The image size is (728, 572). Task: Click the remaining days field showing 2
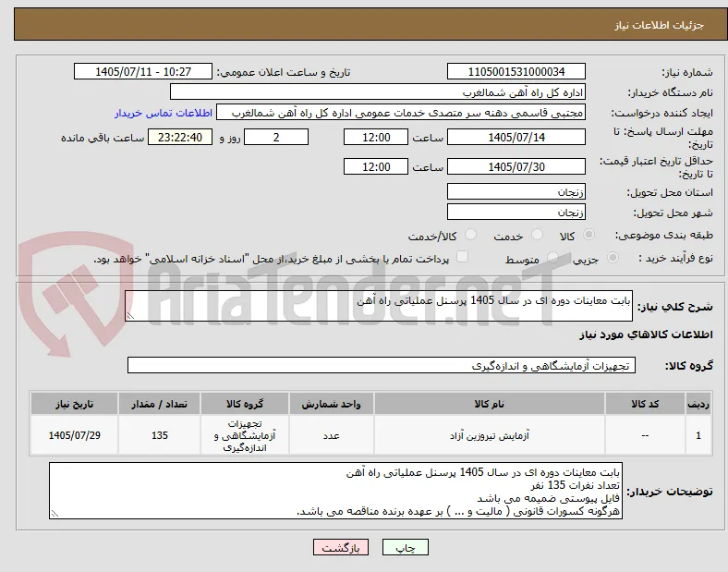(x=276, y=137)
